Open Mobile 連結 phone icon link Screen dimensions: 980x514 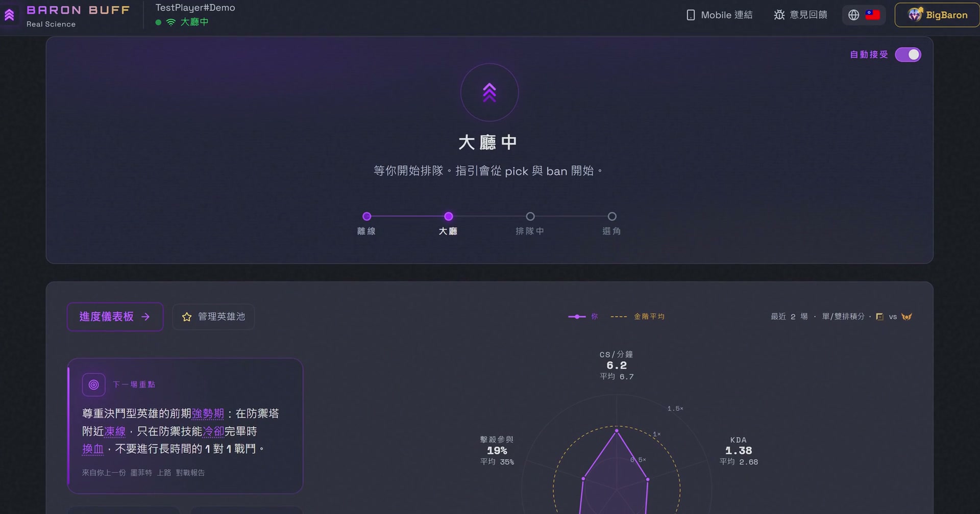click(x=691, y=15)
